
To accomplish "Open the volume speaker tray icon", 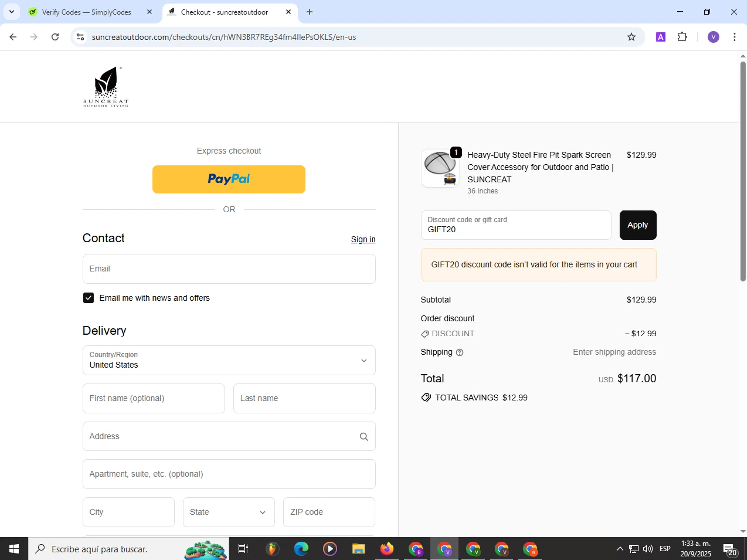I will 648,549.
